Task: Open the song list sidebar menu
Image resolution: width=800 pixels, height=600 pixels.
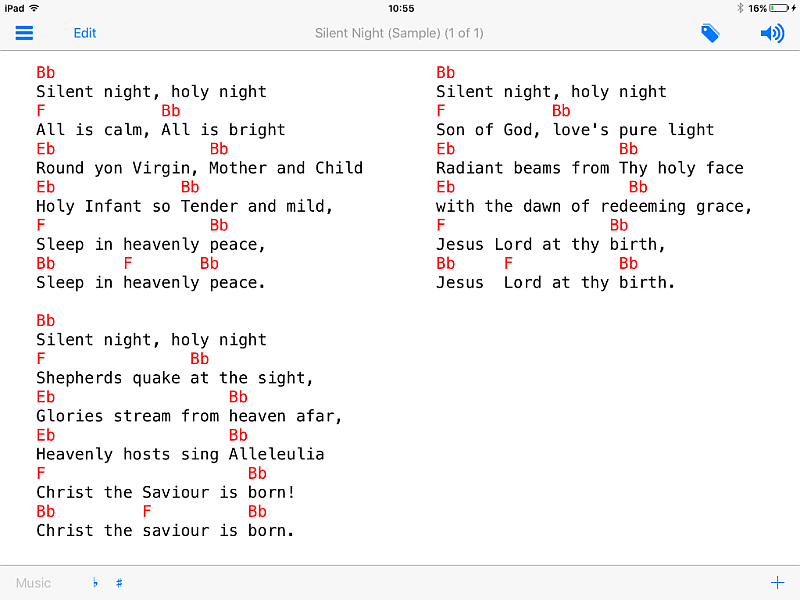Action: 24,33
